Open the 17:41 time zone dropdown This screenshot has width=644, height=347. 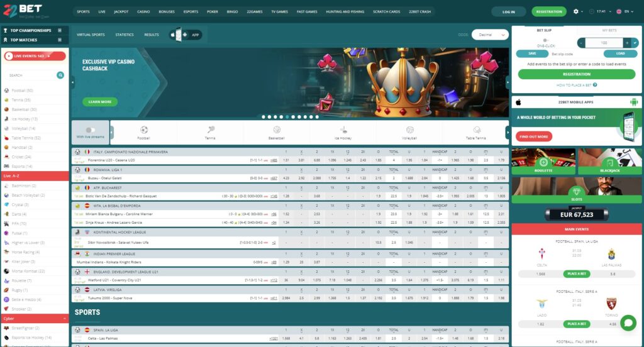pos(601,11)
